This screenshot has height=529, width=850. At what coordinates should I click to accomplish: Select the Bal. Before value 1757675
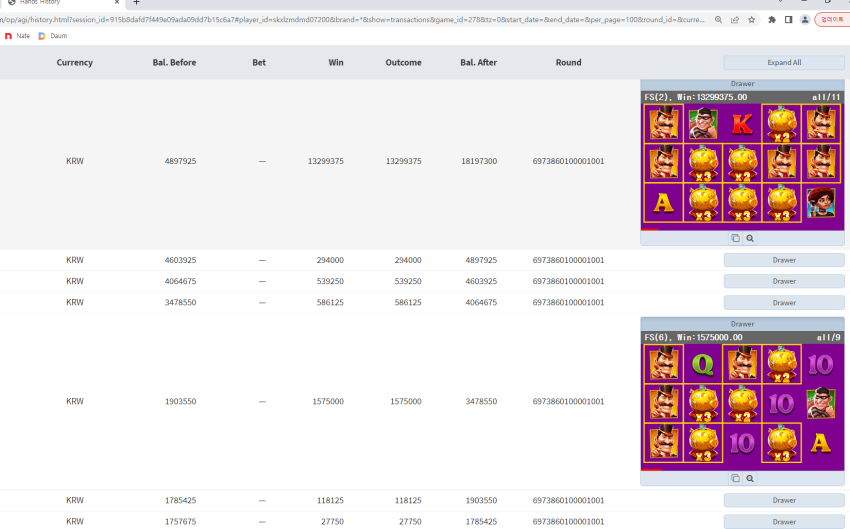(x=180, y=521)
